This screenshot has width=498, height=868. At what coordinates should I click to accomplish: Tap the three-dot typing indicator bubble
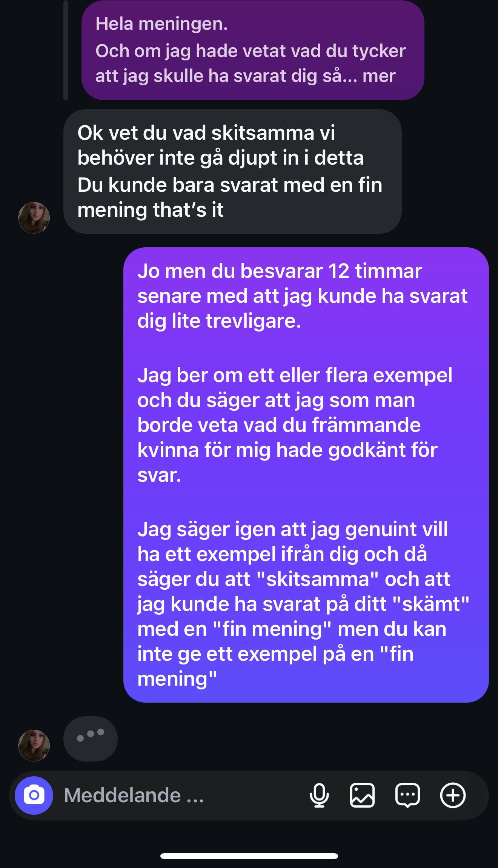click(x=91, y=739)
